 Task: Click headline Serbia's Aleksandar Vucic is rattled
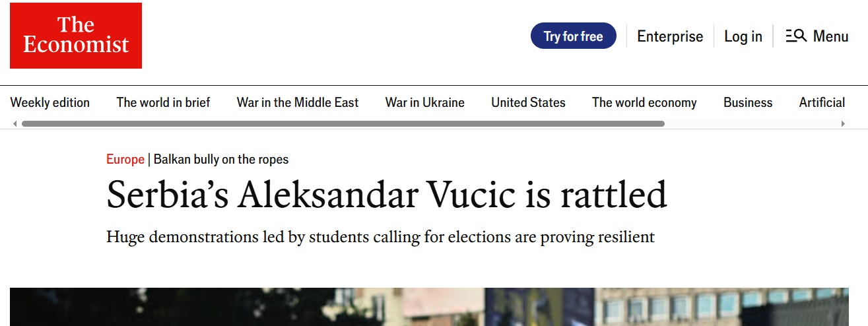click(x=387, y=195)
